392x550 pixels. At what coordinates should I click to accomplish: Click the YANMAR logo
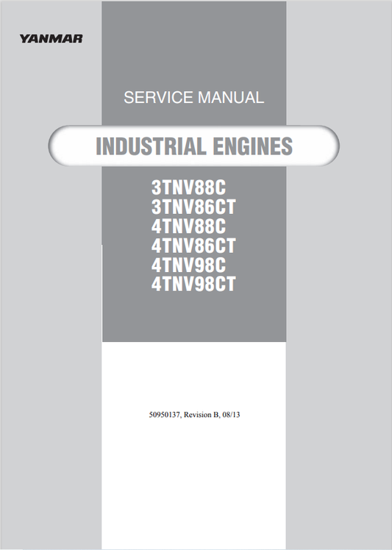[51, 38]
